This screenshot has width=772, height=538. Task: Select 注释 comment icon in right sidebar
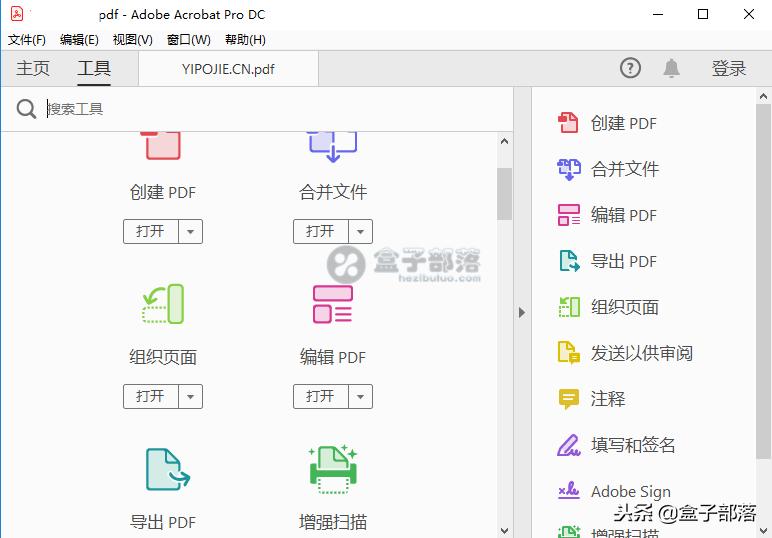pyautogui.click(x=569, y=399)
